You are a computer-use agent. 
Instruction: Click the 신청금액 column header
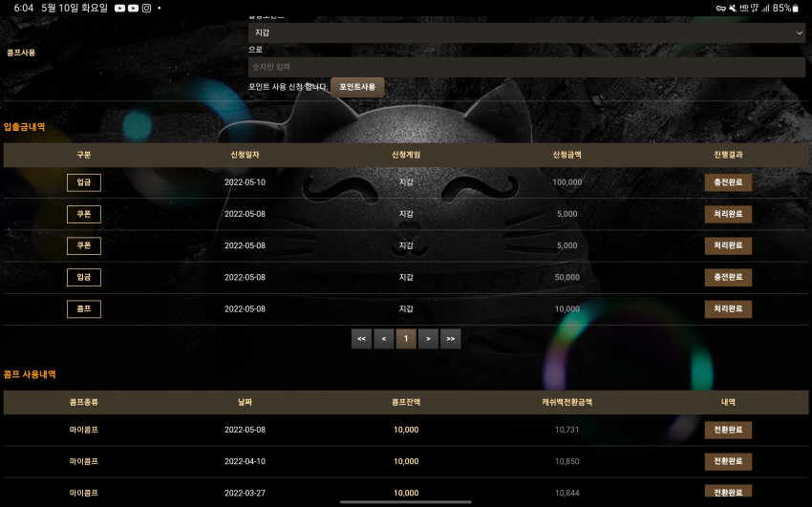(x=567, y=155)
